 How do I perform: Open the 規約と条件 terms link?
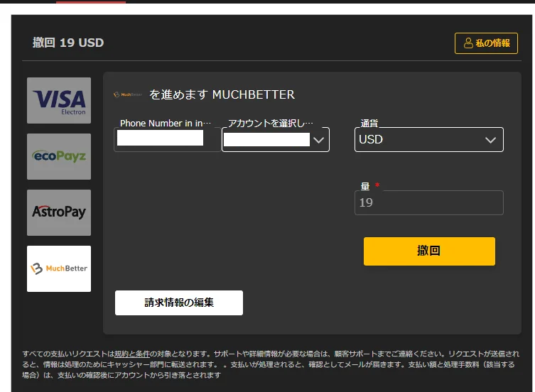pos(132,354)
